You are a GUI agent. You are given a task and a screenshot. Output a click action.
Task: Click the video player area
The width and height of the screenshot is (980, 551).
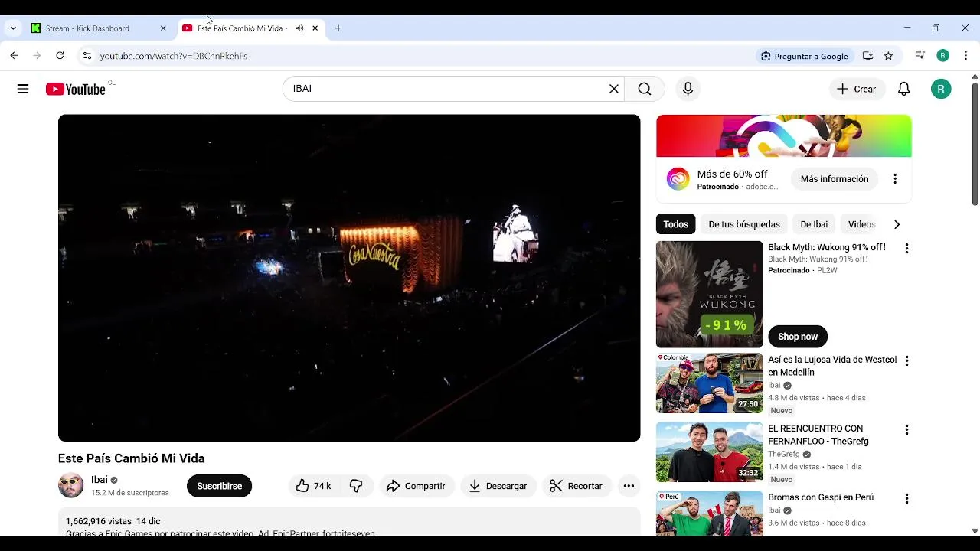pyautogui.click(x=349, y=278)
